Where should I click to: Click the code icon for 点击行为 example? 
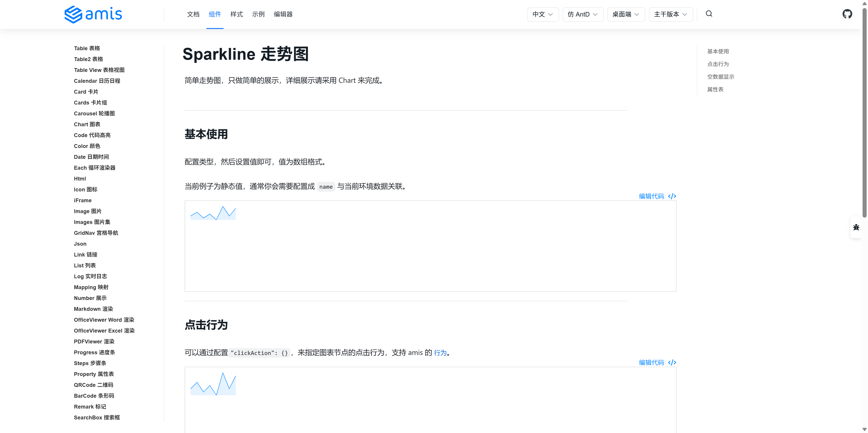coord(672,362)
